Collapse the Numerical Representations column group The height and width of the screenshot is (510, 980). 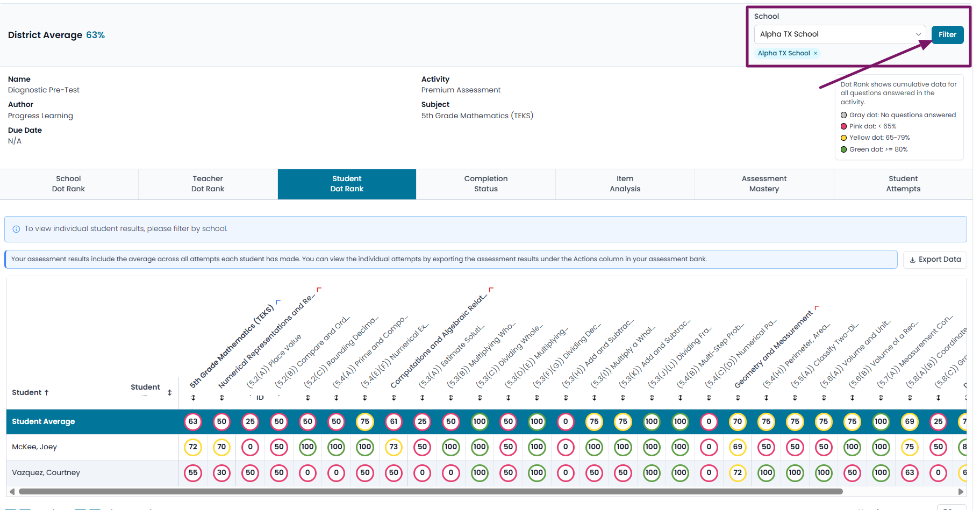pos(319,290)
